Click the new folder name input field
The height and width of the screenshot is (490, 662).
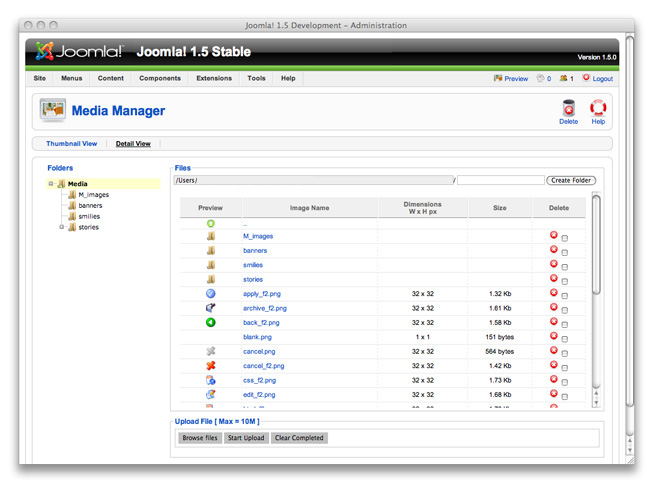pyautogui.click(x=501, y=181)
